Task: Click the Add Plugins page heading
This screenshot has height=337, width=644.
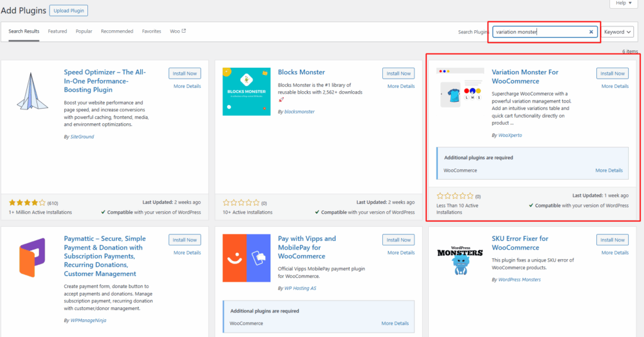Action: pyautogui.click(x=23, y=11)
